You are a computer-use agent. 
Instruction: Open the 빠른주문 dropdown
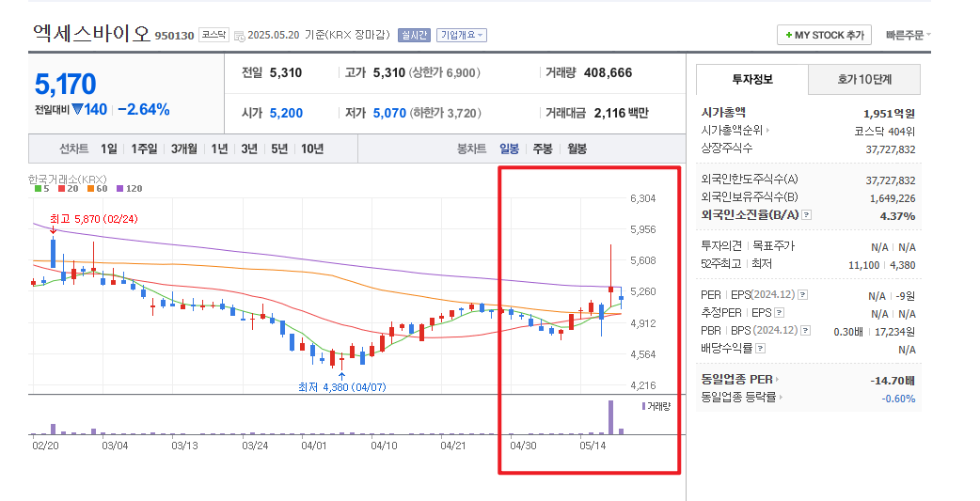coord(909,36)
